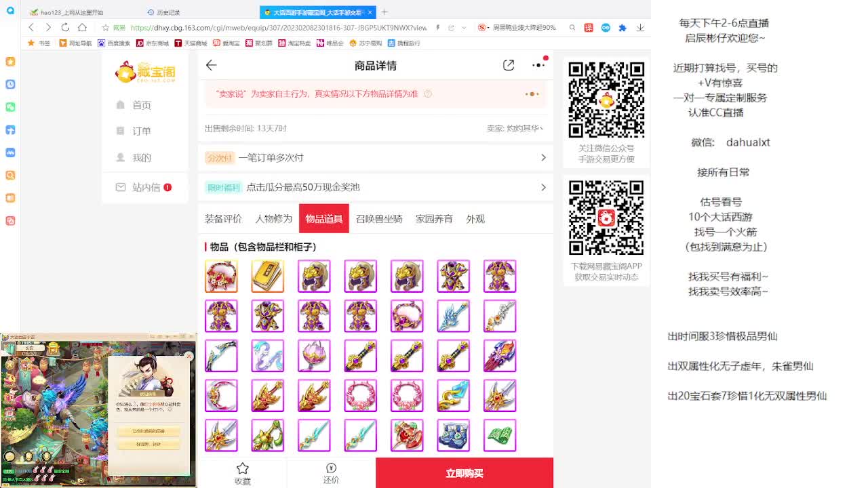Go back with the browser back arrow
Image resolution: width=868 pixels, height=488 pixels.
pos(31,28)
